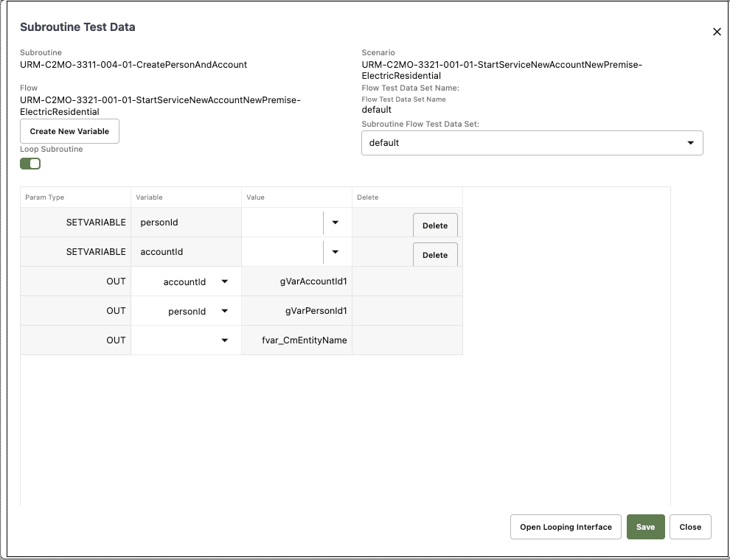The width and height of the screenshot is (730, 560).
Task: Click the Close button
Action: (x=690, y=527)
